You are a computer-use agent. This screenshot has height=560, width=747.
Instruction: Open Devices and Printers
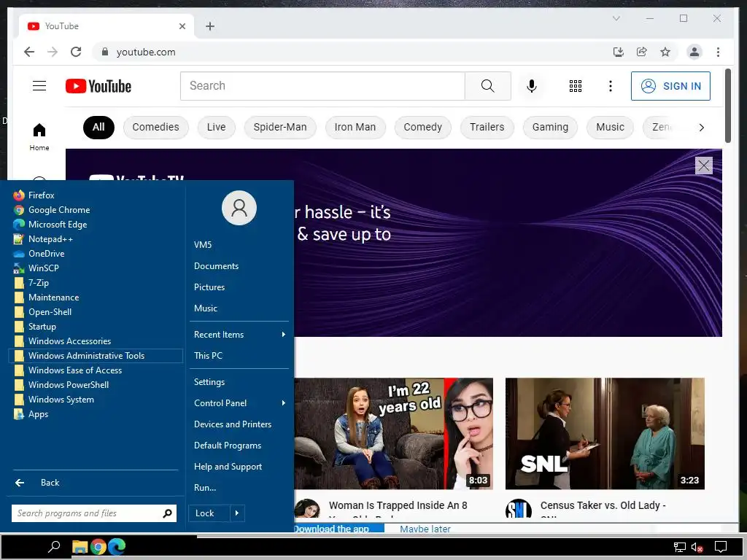239,424
